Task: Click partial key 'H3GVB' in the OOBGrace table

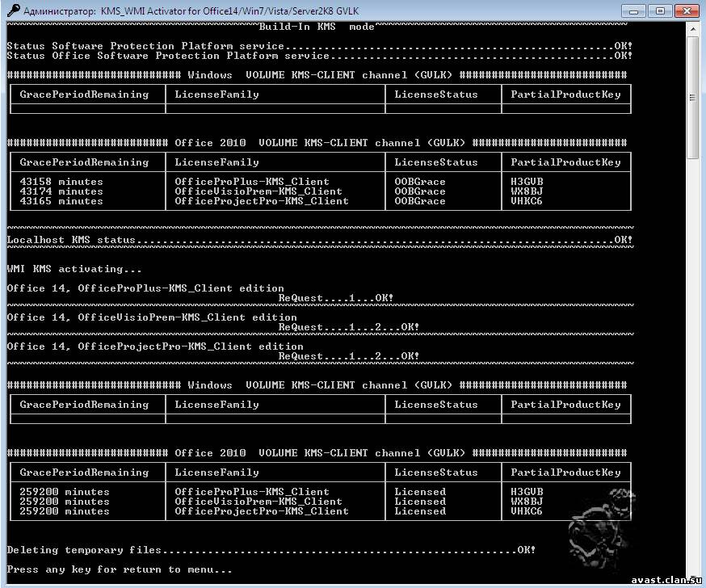Action: coord(527,182)
